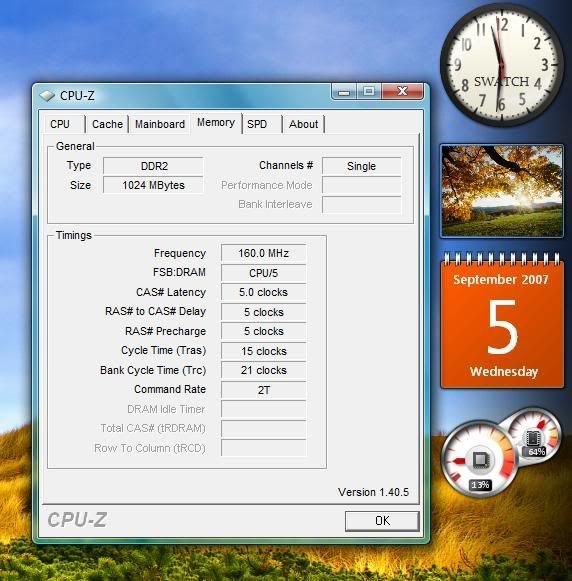Click the empty Performance Mode field
This screenshot has width=572, height=581.
pos(362,185)
